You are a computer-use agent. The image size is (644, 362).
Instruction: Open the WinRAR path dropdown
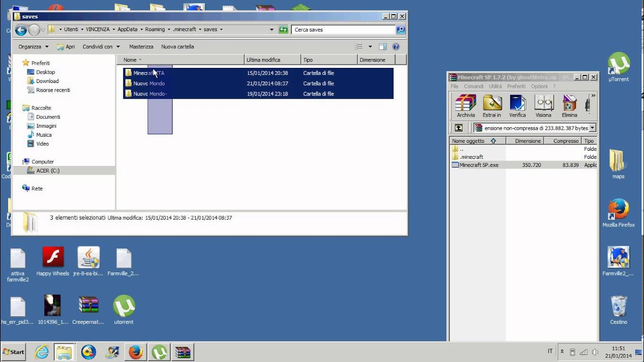coord(592,128)
